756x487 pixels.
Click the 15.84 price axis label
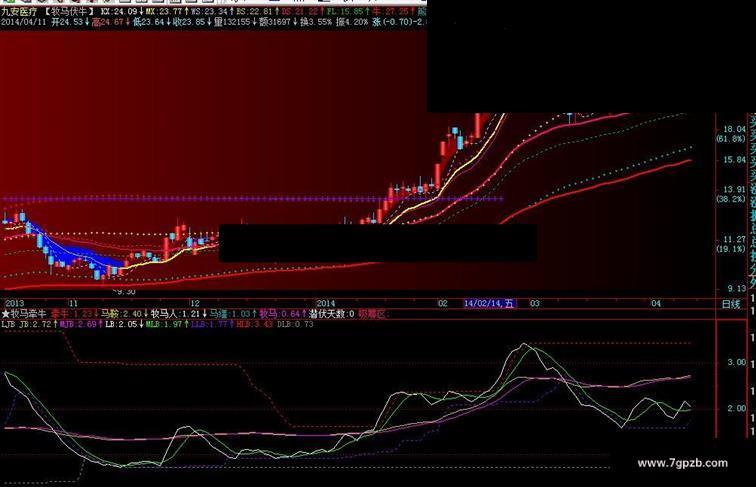coord(734,160)
